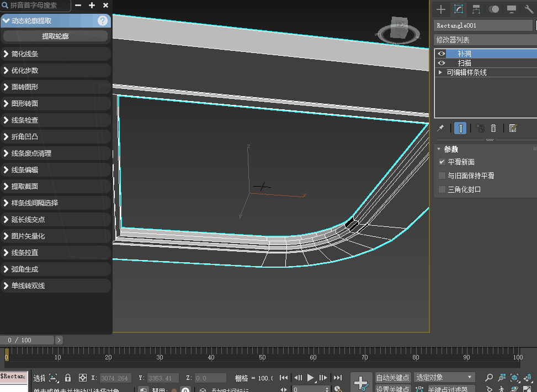Screen dimensions: 537x392
Task: Toggle the selection lock padlock icon
Action: click(68, 378)
